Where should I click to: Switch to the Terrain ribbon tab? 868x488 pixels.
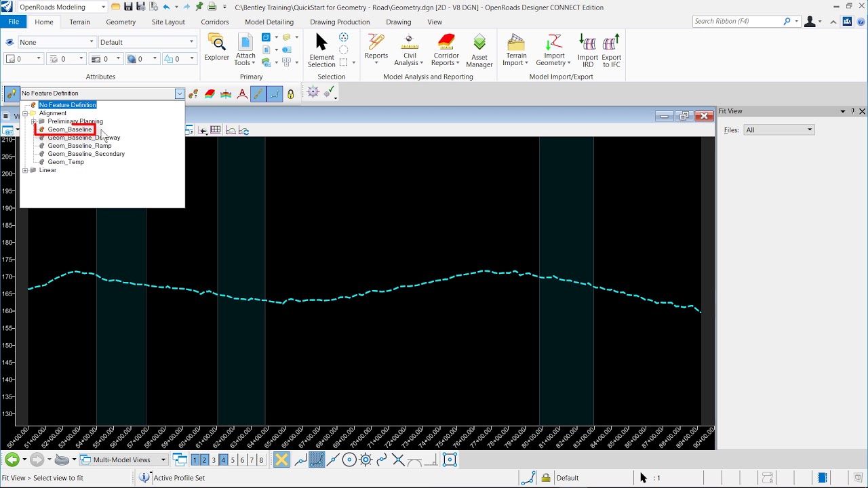79,22
